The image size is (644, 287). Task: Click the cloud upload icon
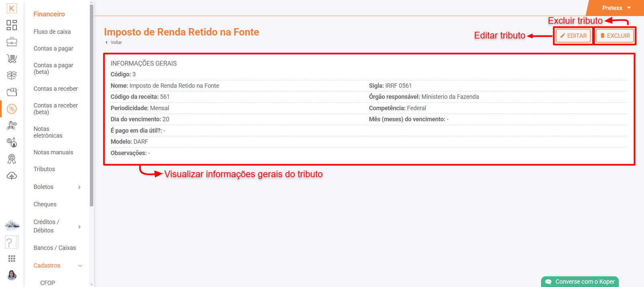click(x=12, y=176)
